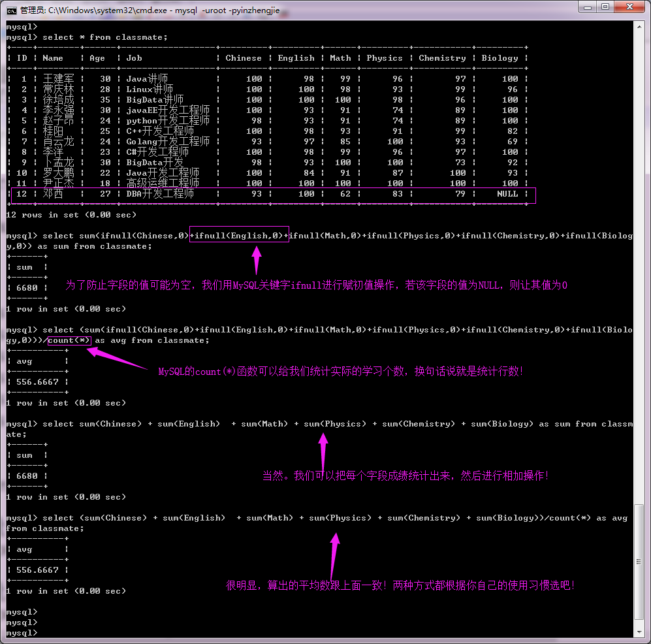Click the job "javaEE开发工程师" in row 4
Screen dimensions: 651x644
coord(168,110)
